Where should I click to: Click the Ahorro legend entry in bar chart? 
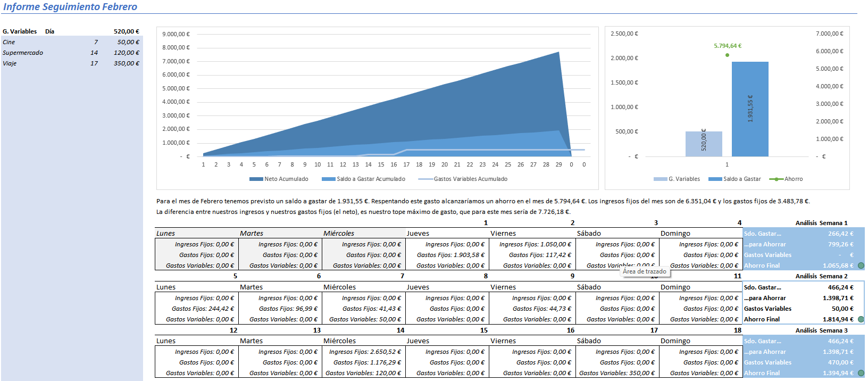786,179
